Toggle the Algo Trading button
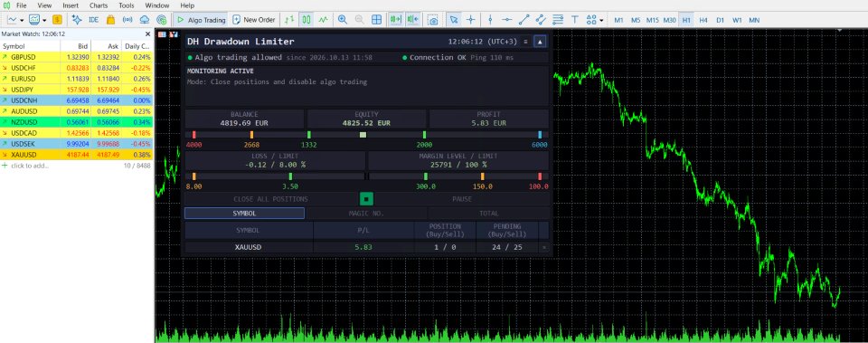 coord(201,20)
